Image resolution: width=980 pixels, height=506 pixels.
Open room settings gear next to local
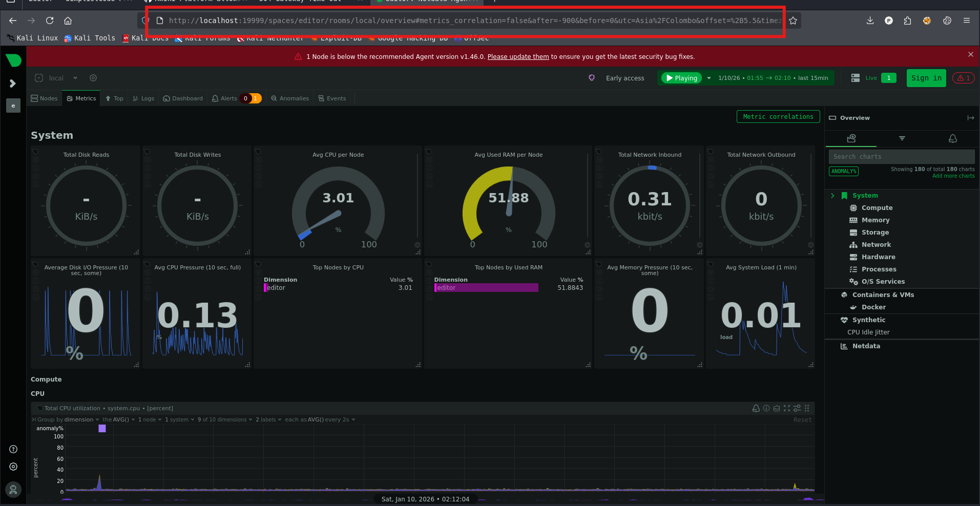(93, 78)
